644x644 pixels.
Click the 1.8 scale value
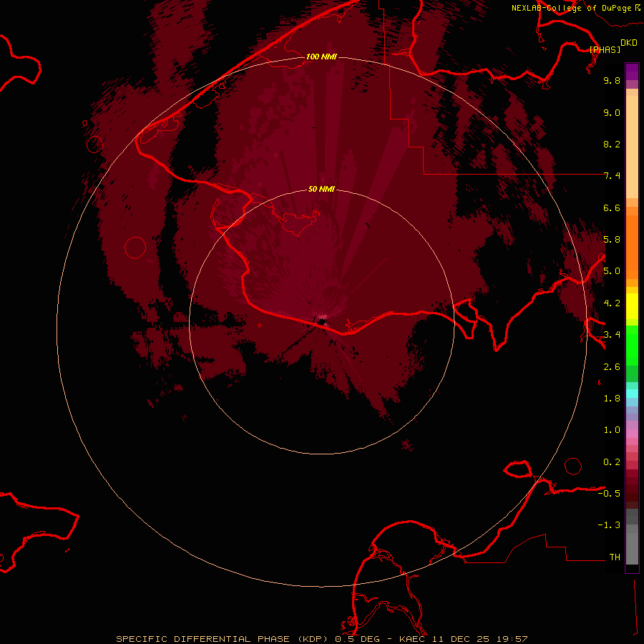tap(612, 399)
